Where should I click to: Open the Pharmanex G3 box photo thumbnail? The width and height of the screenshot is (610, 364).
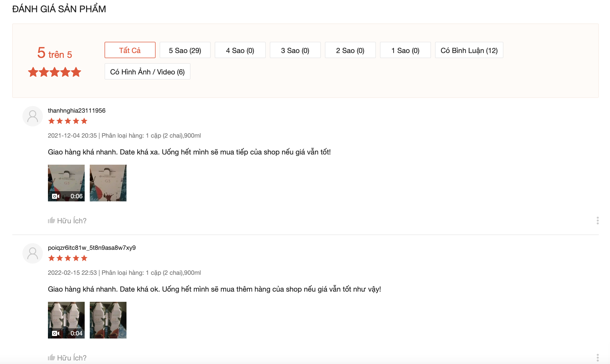tap(108, 183)
